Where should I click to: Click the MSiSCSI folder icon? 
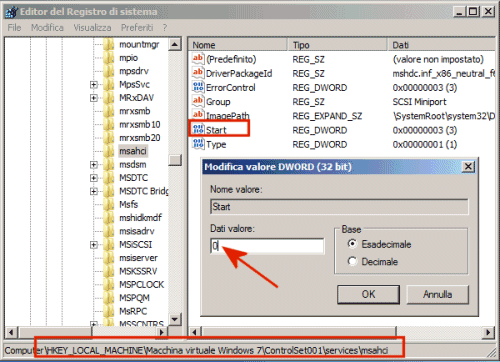[109, 244]
